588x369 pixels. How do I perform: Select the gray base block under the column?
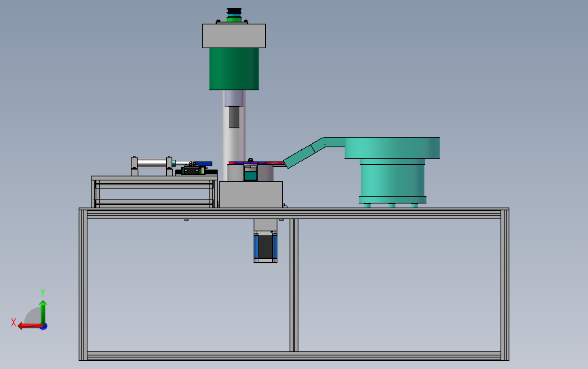tap(251, 194)
